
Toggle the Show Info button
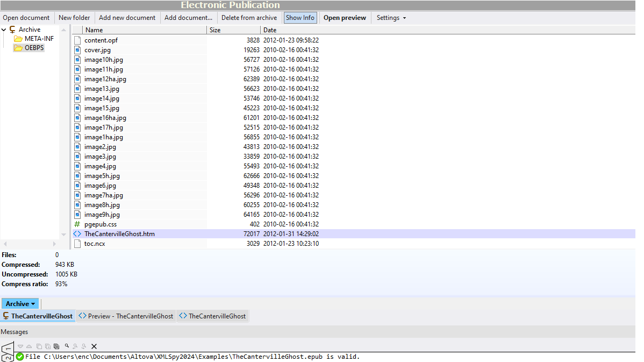300,17
